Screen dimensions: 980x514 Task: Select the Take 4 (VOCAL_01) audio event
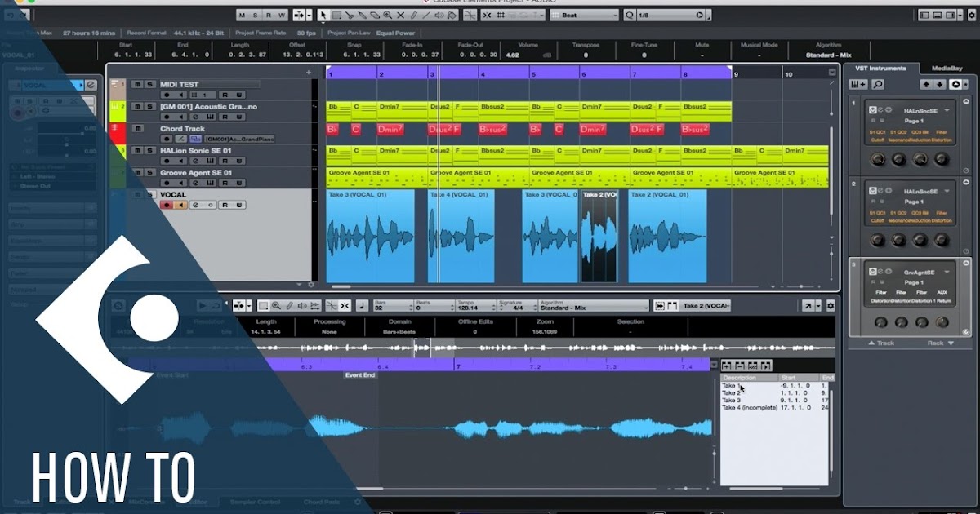(x=461, y=237)
